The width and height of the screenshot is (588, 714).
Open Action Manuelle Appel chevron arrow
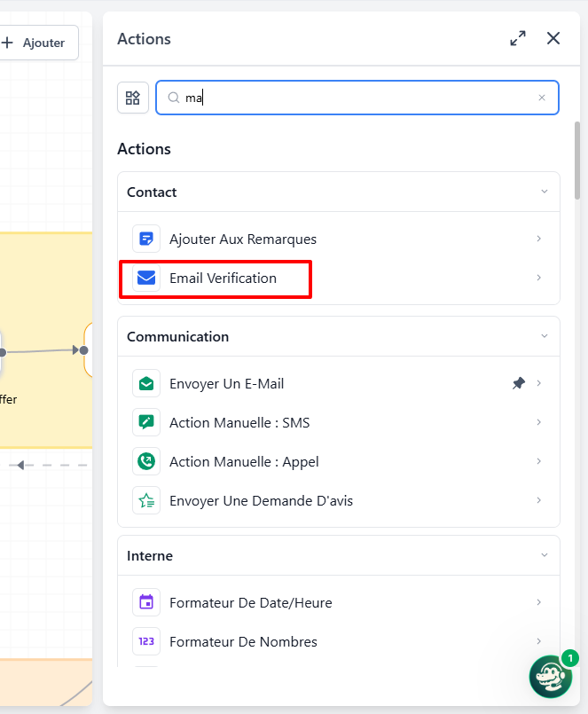coord(539,461)
